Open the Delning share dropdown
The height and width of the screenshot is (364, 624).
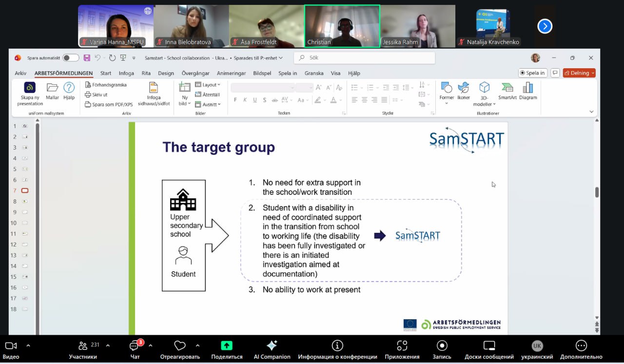[x=579, y=73]
